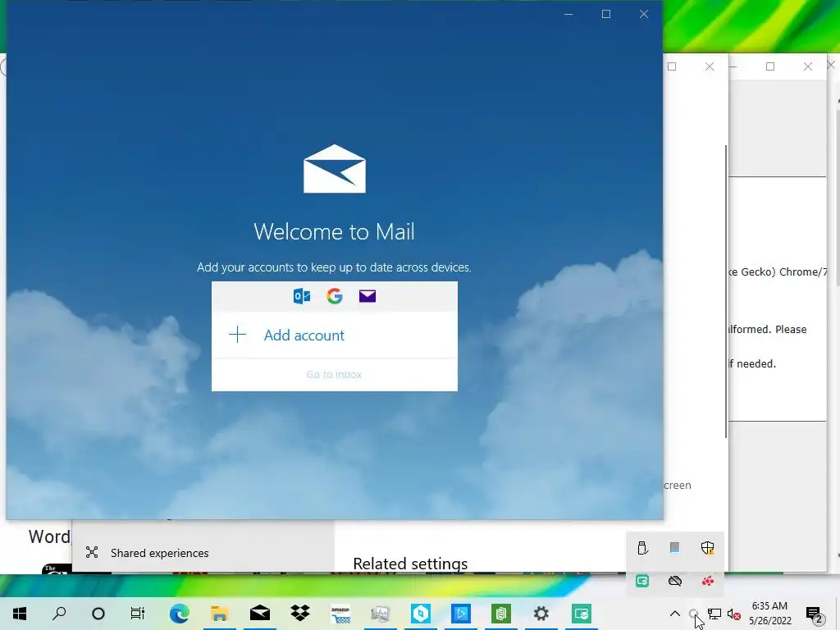This screenshot has height=630, width=840.
Task: Open the blue hexagon app in taskbar
Action: pos(421,614)
